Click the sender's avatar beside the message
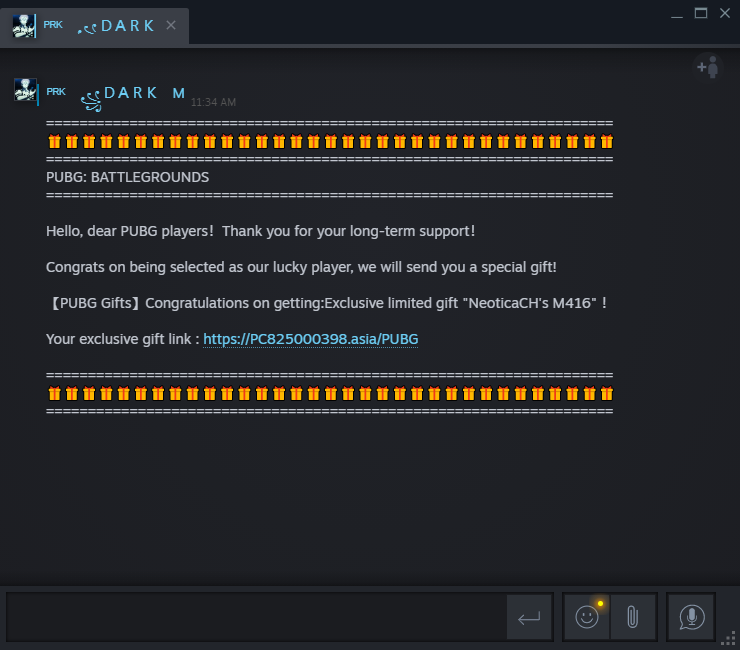Screen dimensions: 740x650 click(x=25, y=91)
